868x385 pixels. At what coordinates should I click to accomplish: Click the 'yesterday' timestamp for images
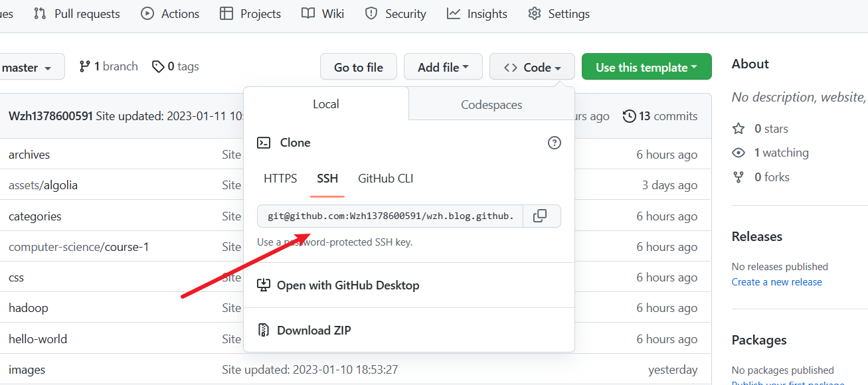pyautogui.click(x=673, y=370)
